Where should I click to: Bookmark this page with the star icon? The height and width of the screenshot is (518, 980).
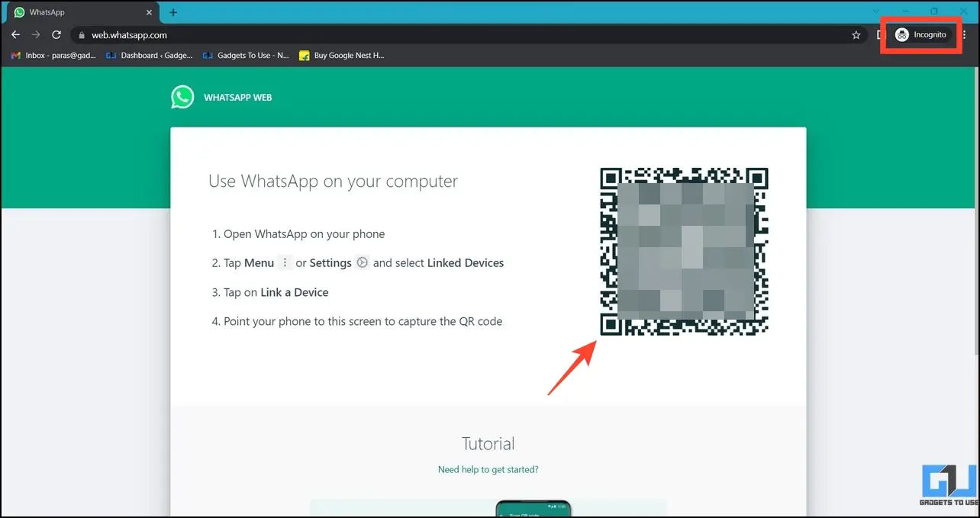(856, 35)
